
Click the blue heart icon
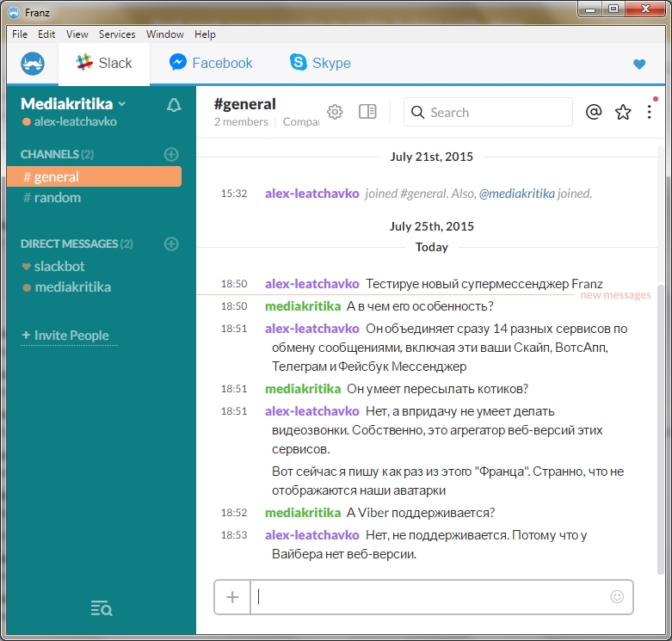pyautogui.click(x=639, y=65)
